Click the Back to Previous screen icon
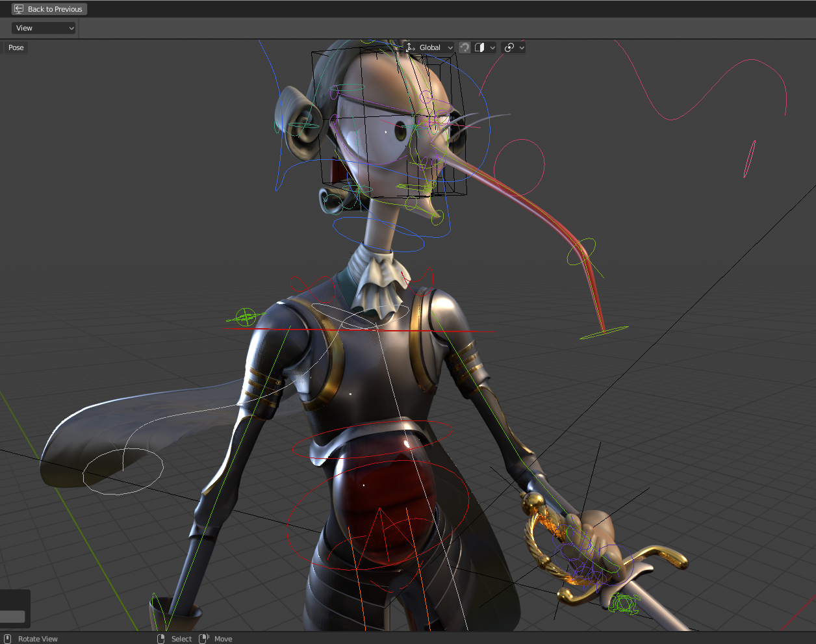The image size is (816, 644). (19, 9)
